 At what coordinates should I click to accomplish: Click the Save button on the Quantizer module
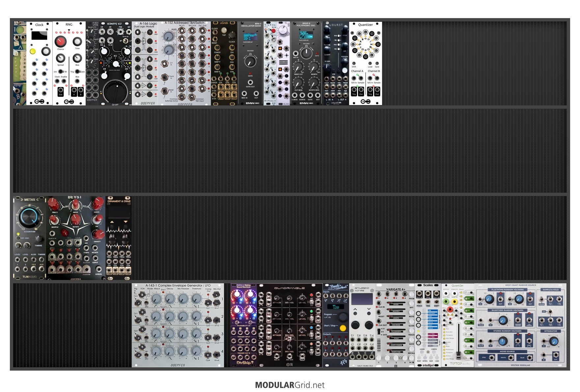point(377,63)
